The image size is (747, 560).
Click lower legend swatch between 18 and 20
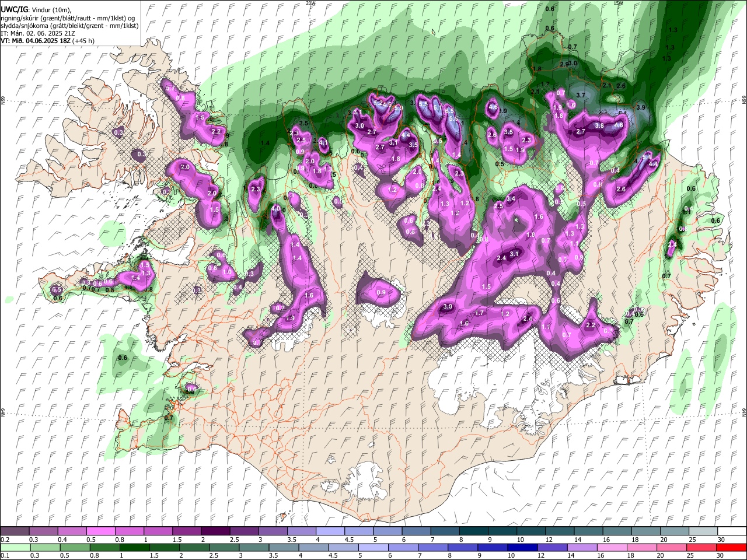point(642,547)
